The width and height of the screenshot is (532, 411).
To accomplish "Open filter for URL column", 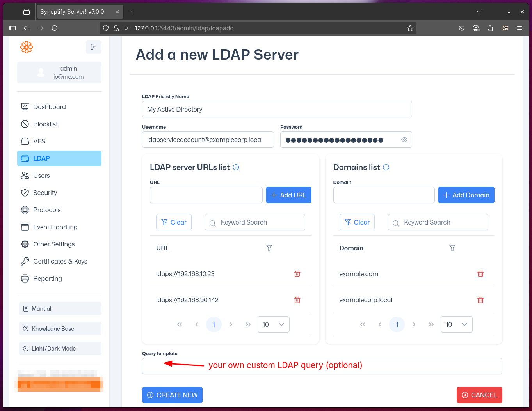I will click(x=269, y=248).
